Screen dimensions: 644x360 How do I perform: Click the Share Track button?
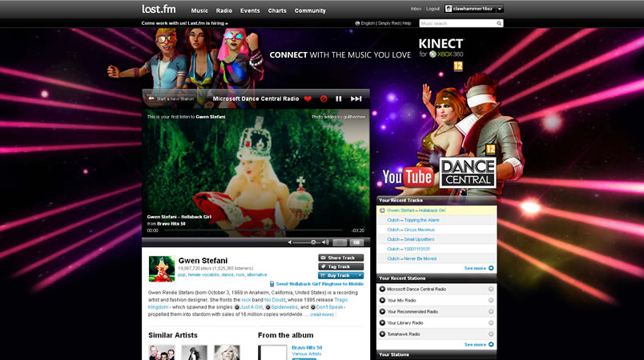[340, 258]
